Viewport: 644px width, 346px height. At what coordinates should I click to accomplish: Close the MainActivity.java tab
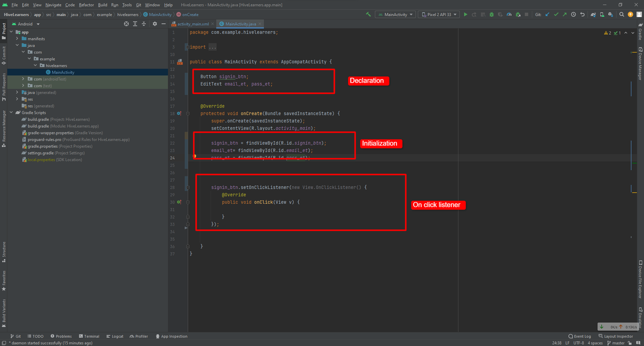(260, 24)
